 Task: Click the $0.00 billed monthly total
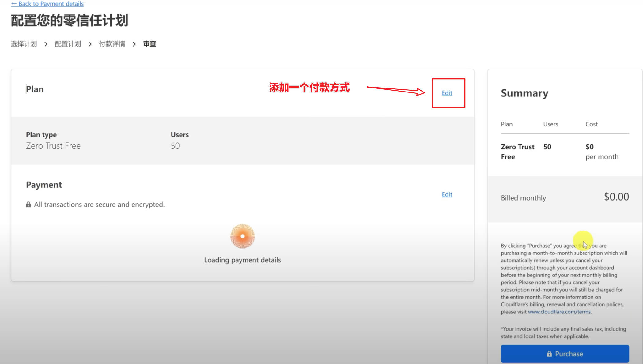[x=616, y=197]
